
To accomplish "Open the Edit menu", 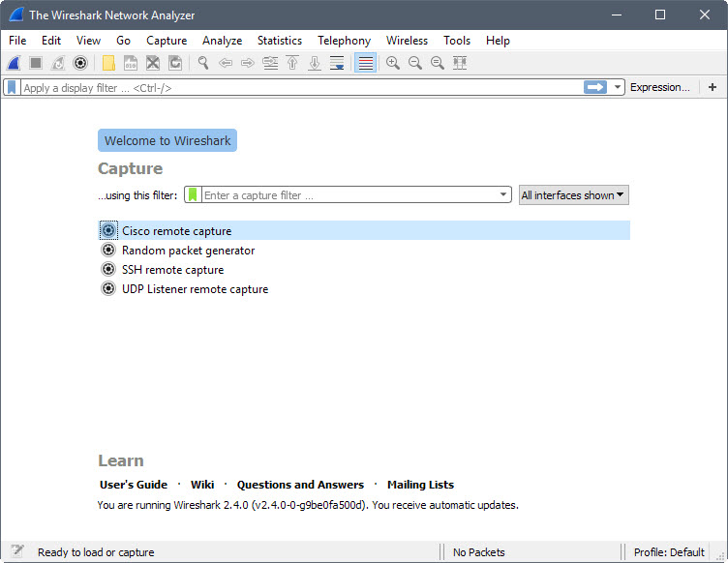I will pyautogui.click(x=51, y=41).
